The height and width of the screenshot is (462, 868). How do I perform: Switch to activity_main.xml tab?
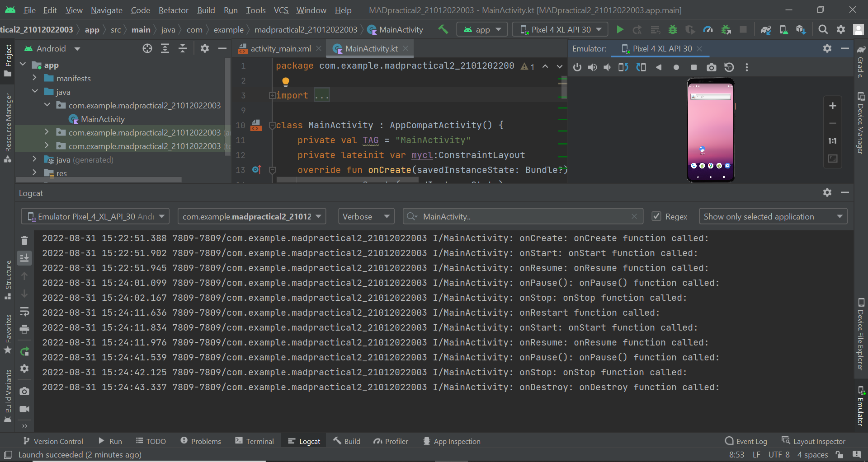click(280, 49)
